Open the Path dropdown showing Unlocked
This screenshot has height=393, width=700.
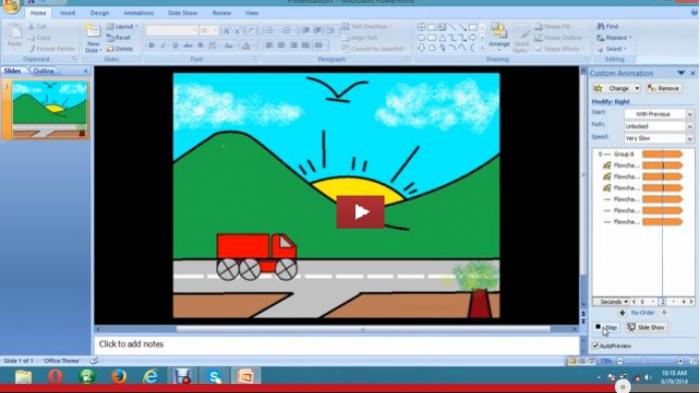[x=690, y=126]
